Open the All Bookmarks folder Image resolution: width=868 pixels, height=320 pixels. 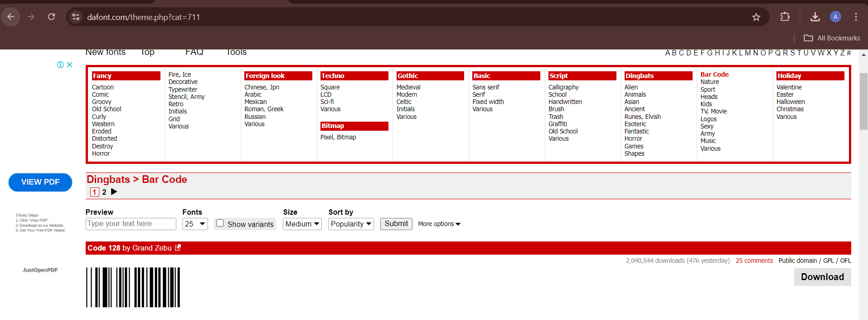[x=832, y=38]
